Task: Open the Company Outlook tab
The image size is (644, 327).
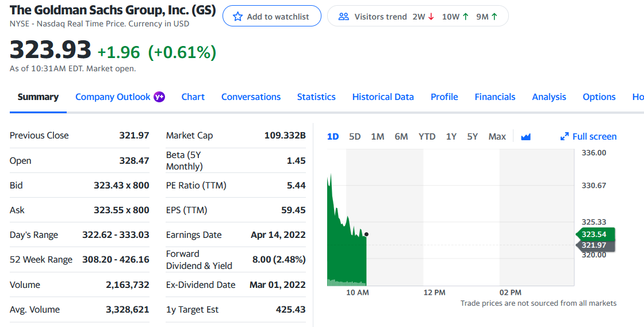Action: 113,97
